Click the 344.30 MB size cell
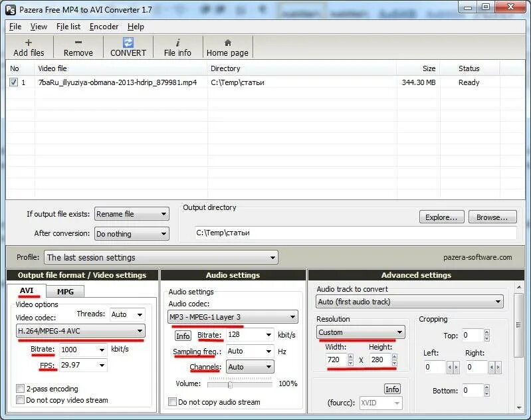 pos(419,82)
